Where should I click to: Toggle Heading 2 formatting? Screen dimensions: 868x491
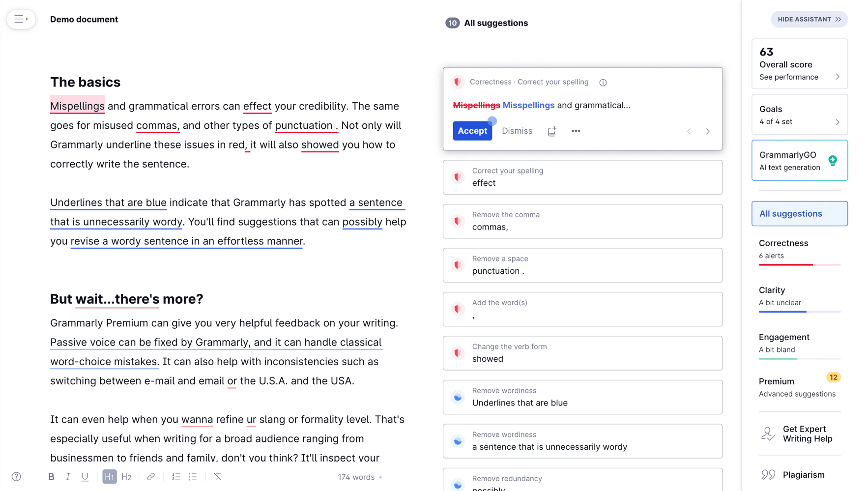(126, 476)
